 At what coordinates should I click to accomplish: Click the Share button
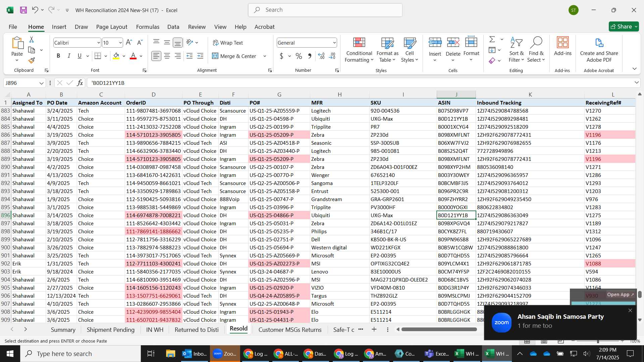click(624, 26)
